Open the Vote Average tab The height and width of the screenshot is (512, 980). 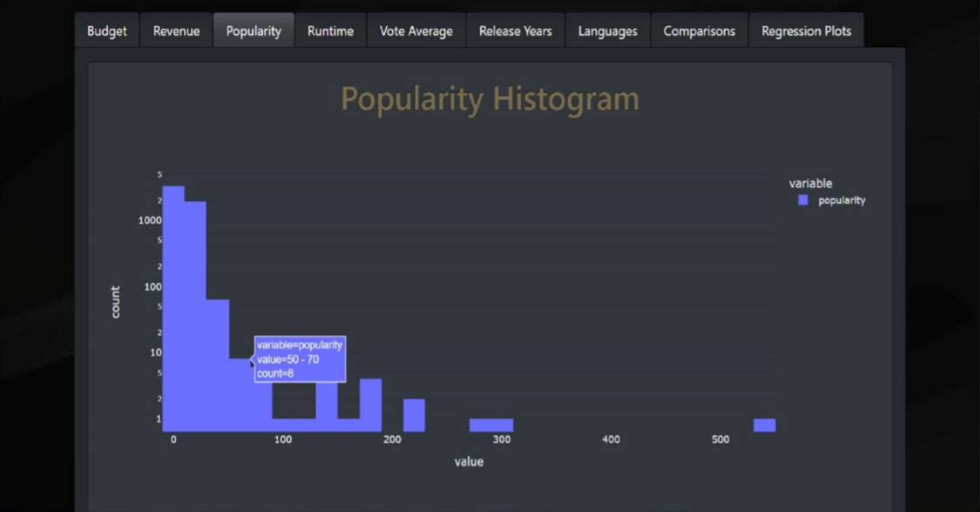[x=415, y=31]
